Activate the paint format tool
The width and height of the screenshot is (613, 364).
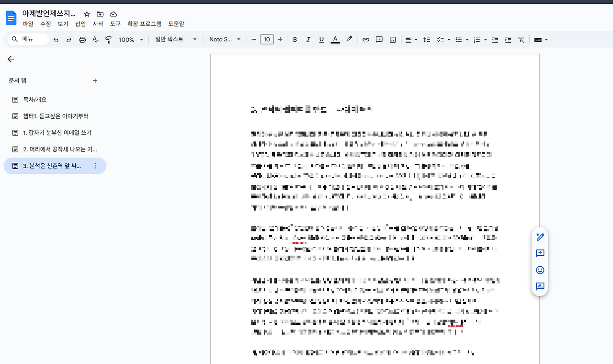108,40
